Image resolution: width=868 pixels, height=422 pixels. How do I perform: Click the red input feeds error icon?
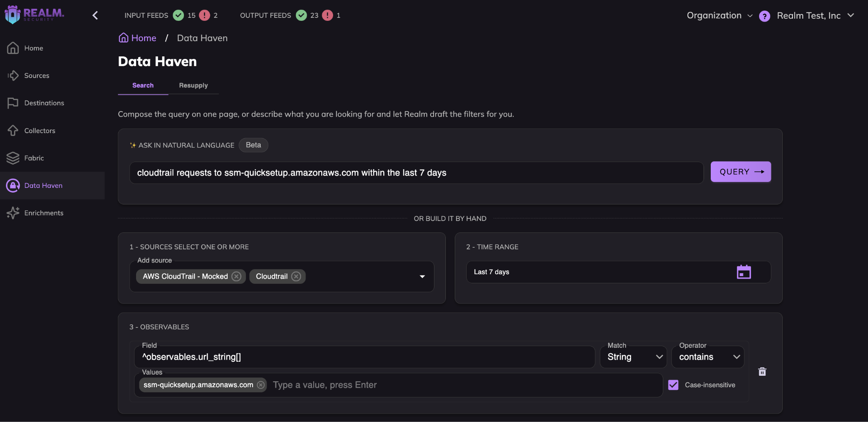pyautogui.click(x=204, y=15)
